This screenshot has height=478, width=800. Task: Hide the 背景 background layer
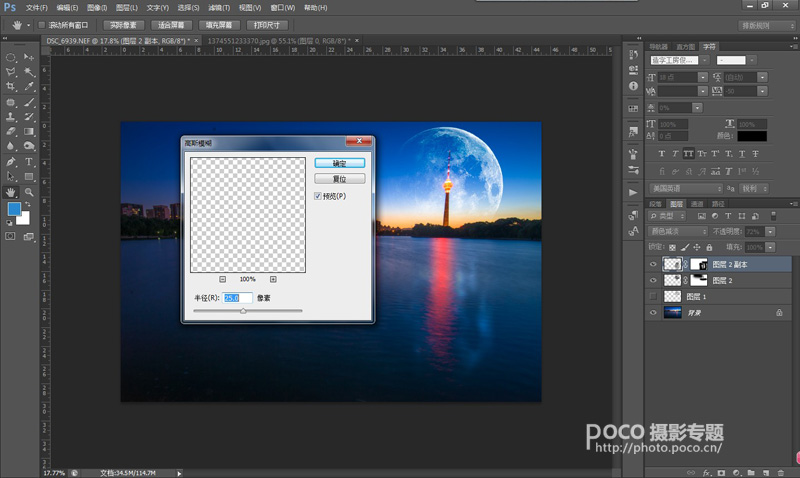(x=653, y=313)
